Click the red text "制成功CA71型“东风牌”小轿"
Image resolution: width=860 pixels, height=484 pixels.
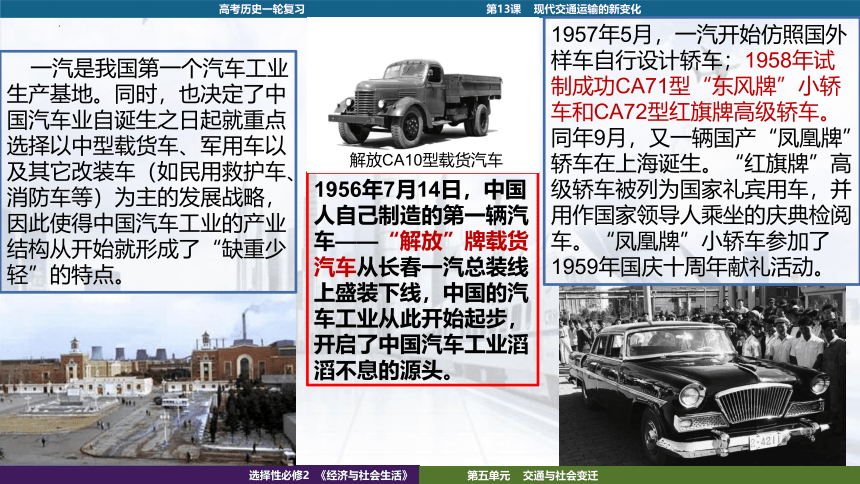[x=696, y=86]
